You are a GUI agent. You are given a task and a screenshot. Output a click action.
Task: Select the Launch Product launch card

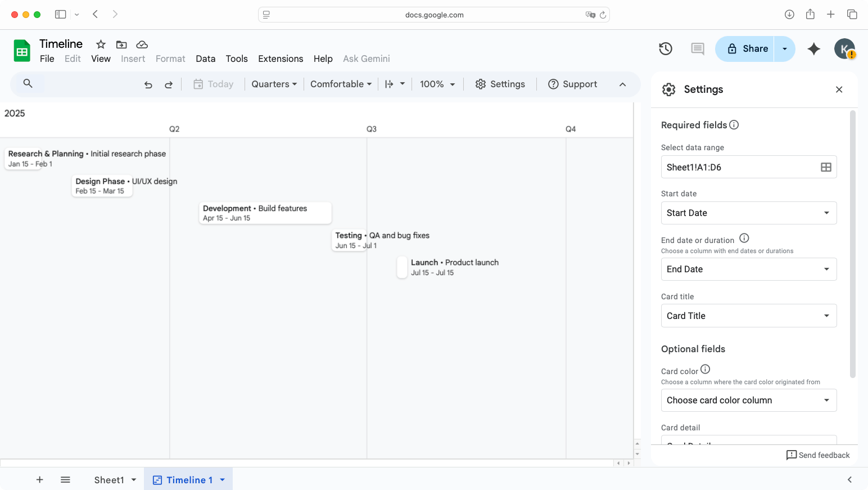[402, 267]
